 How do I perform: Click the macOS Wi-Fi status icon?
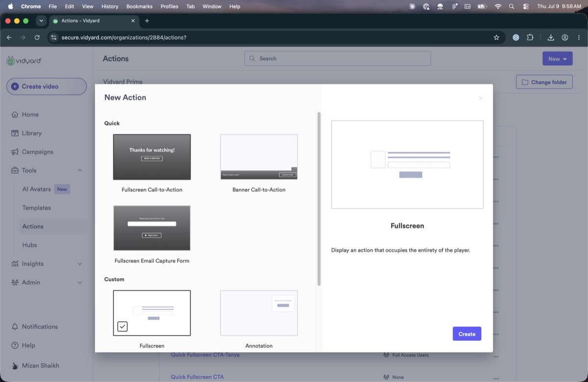point(498,6)
